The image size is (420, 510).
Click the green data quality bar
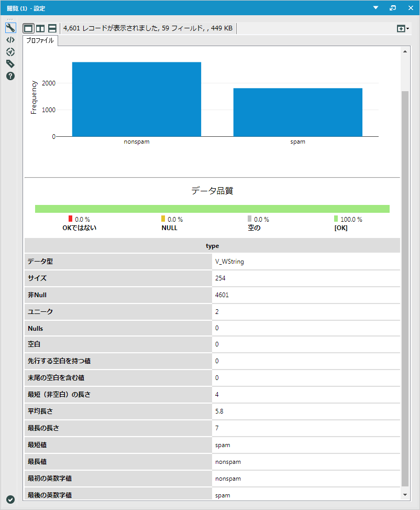212,209
